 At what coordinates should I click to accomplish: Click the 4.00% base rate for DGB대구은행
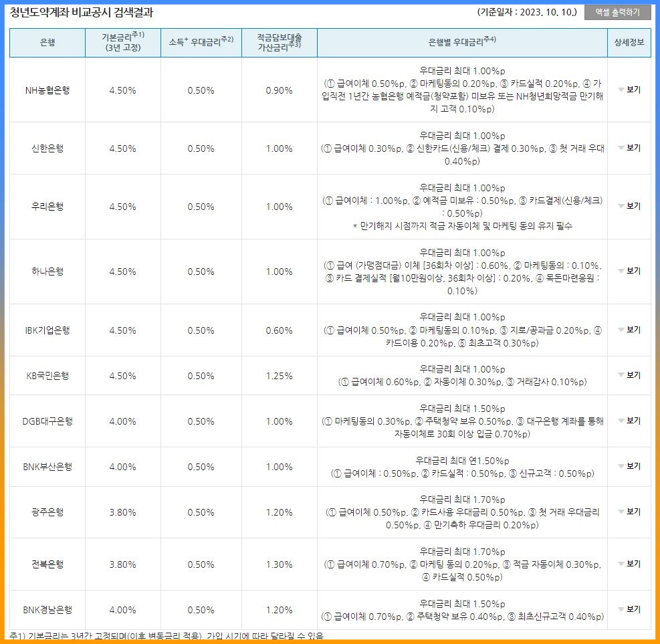point(123,421)
